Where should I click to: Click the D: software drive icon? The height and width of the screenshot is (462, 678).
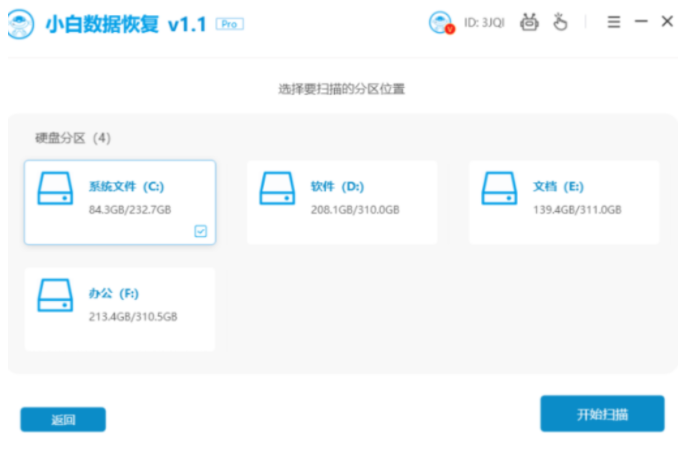point(278,189)
